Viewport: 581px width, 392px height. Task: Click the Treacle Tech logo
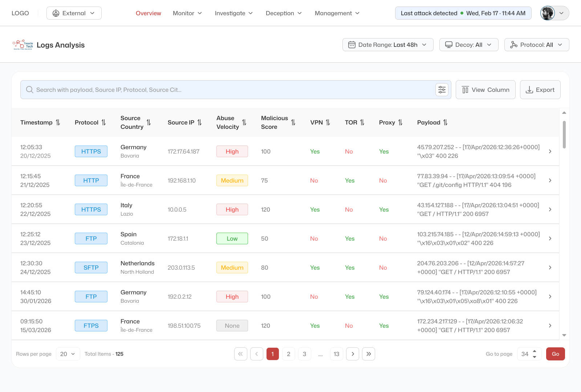click(x=23, y=45)
